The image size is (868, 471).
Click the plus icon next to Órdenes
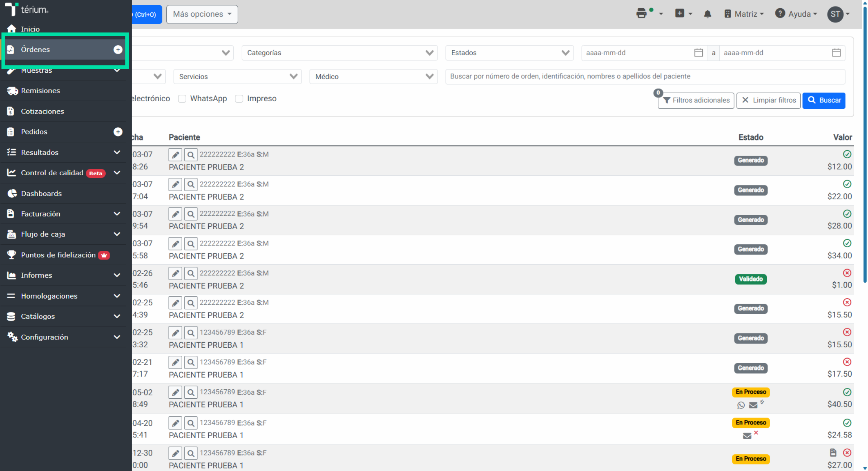click(118, 50)
